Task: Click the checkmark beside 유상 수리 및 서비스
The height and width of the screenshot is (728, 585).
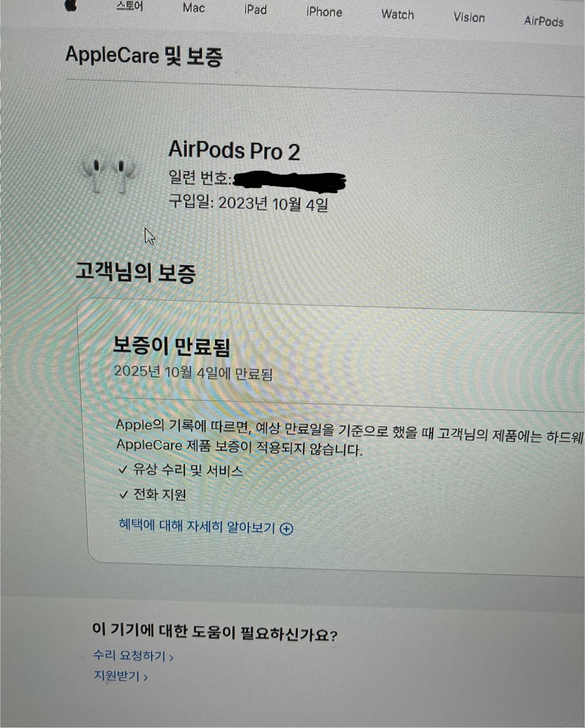Action: tap(123, 470)
